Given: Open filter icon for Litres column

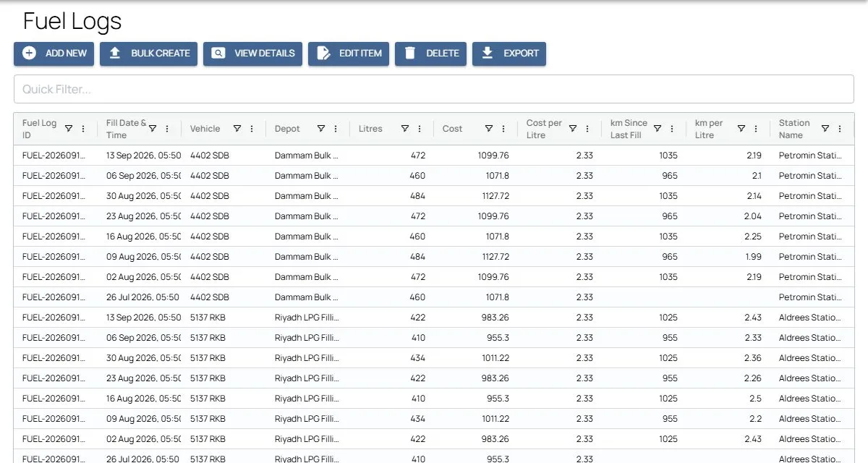Looking at the screenshot, I should tap(405, 129).
